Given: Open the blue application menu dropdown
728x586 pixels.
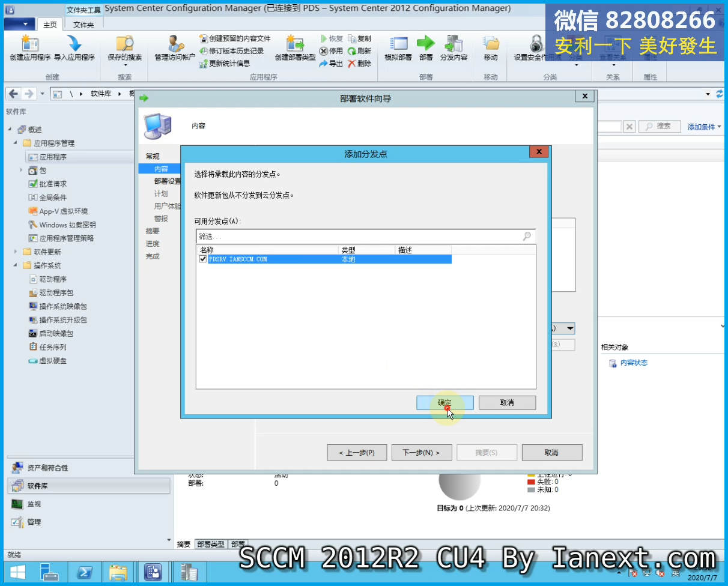Looking at the screenshot, I should (x=19, y=24).
